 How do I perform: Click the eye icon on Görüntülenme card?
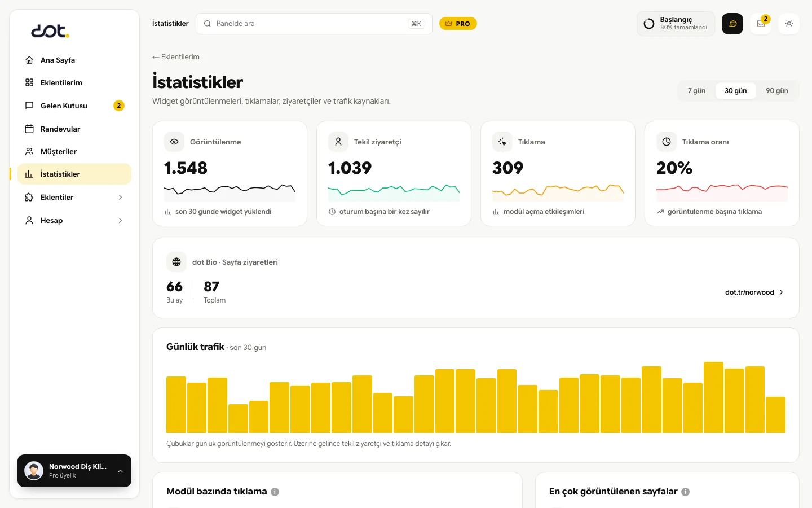click(174, 142)
